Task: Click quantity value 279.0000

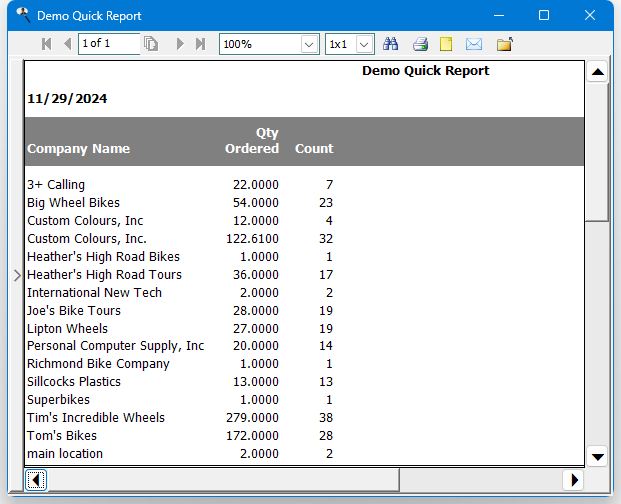Action: [252, 418]
